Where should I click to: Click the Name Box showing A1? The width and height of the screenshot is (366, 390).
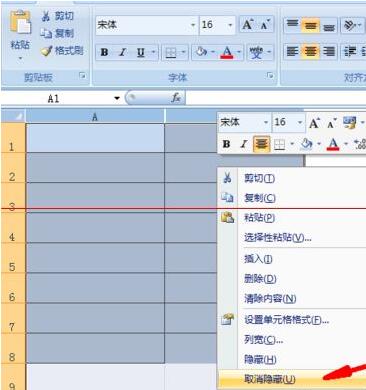click(53, 98)
